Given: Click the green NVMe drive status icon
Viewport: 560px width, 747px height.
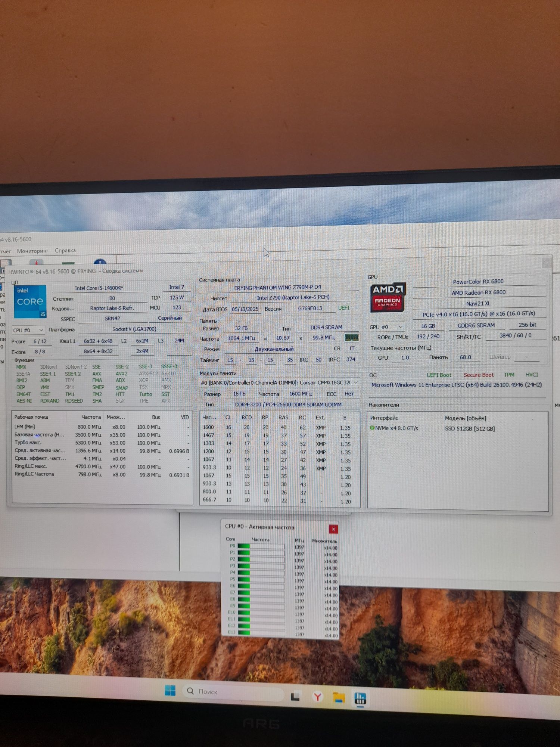Looking at the screenshot, I should click(x=372, y=428).
